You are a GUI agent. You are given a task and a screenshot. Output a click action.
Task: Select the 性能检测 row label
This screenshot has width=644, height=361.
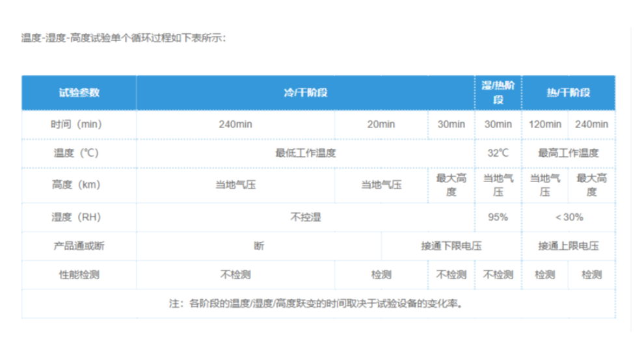click(79, 274)
